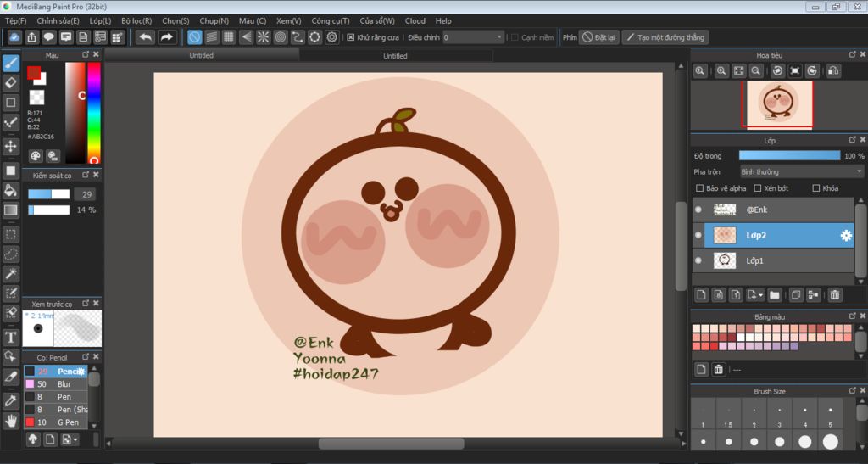Select the Gradient tool

pos(10,210)
